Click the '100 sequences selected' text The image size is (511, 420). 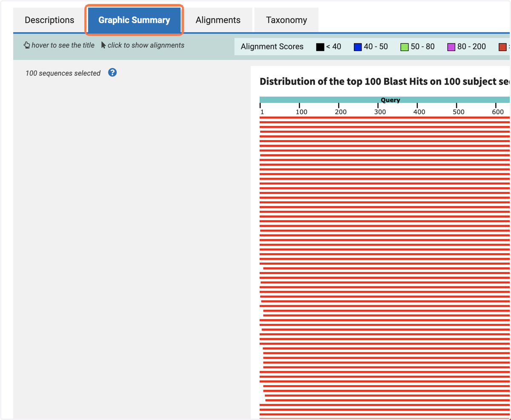(63, 73)
